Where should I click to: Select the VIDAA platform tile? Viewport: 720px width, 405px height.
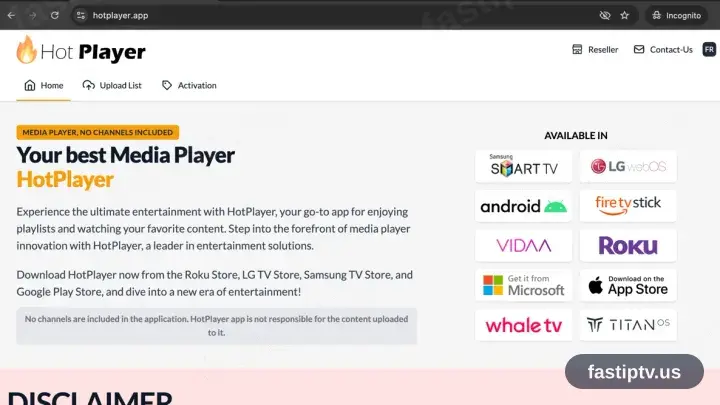pos(523,246)
